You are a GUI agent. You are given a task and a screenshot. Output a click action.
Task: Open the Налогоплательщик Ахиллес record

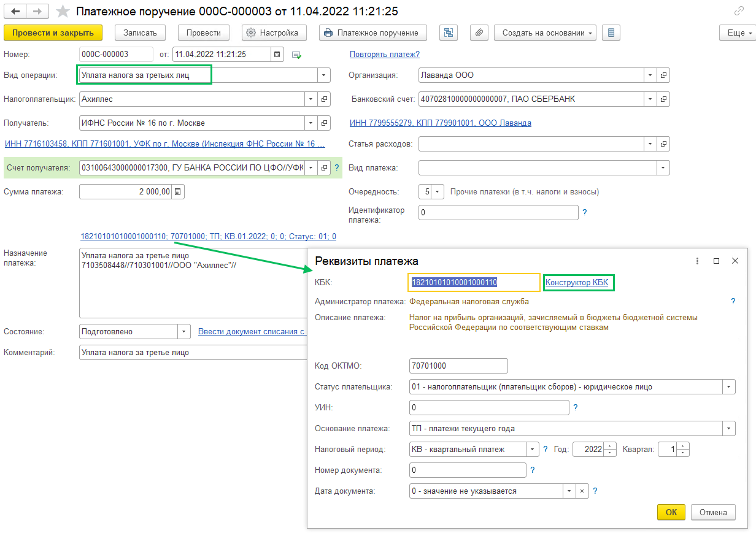coord(325,99)
